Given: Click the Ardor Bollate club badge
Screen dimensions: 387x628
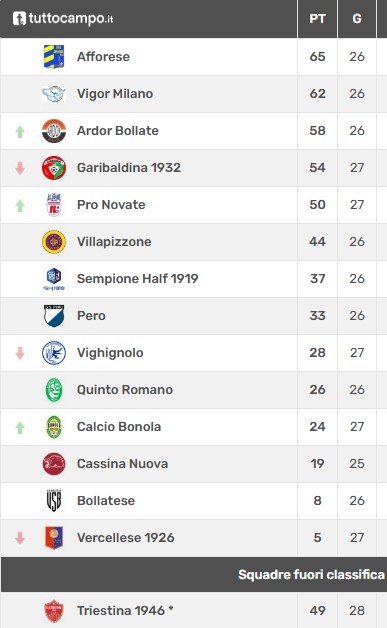Looking at the screenshot, I should pyautogui.click(x=54, y=131).
